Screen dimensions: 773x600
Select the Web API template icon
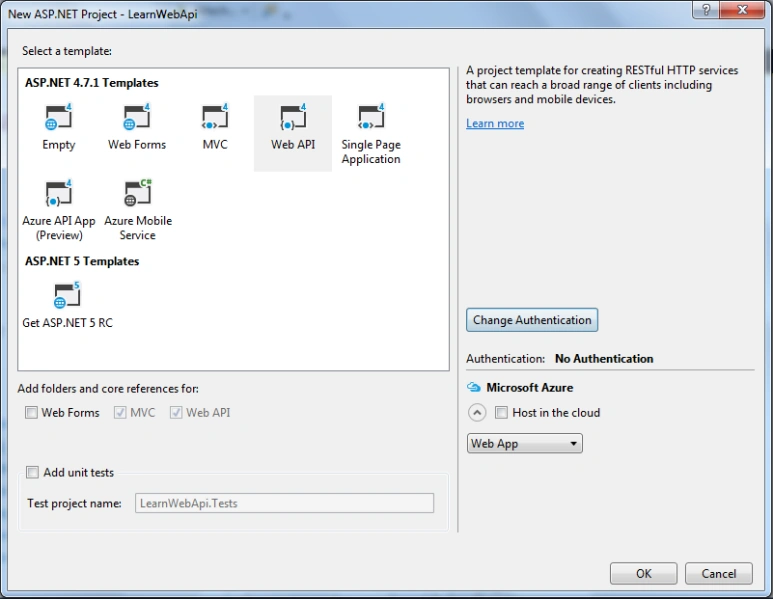(x=293, y=117)
